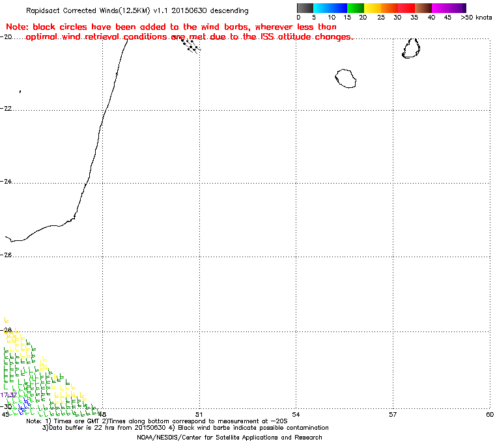495x448 pixels.
Task: Click the '60' longitude axis label
Action: (x=490, y=414)
